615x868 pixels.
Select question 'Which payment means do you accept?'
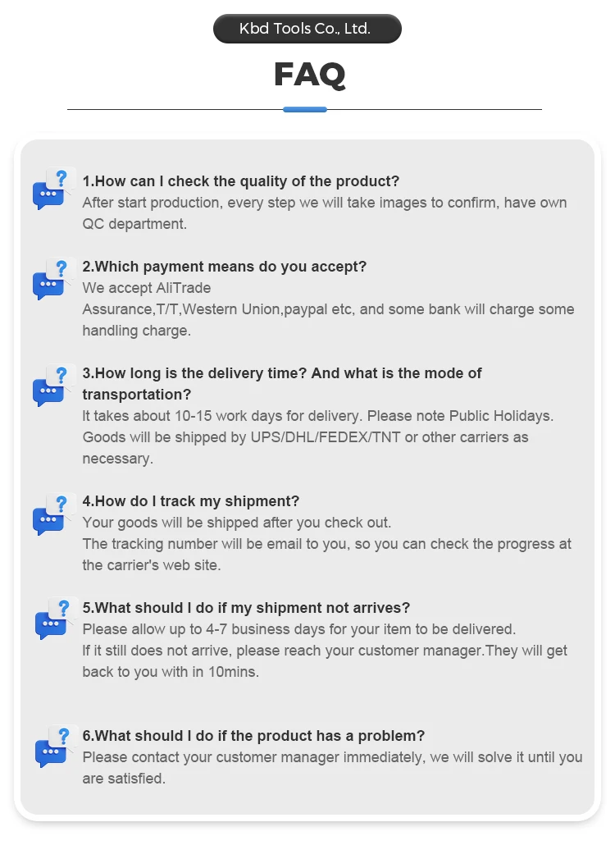pos(225,267)
